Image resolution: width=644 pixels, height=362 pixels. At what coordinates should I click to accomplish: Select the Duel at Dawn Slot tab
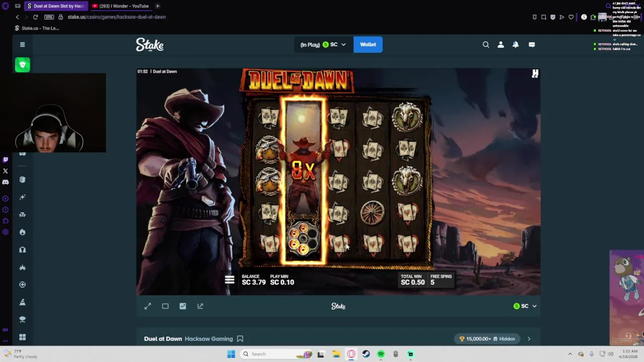click(56, 6)
